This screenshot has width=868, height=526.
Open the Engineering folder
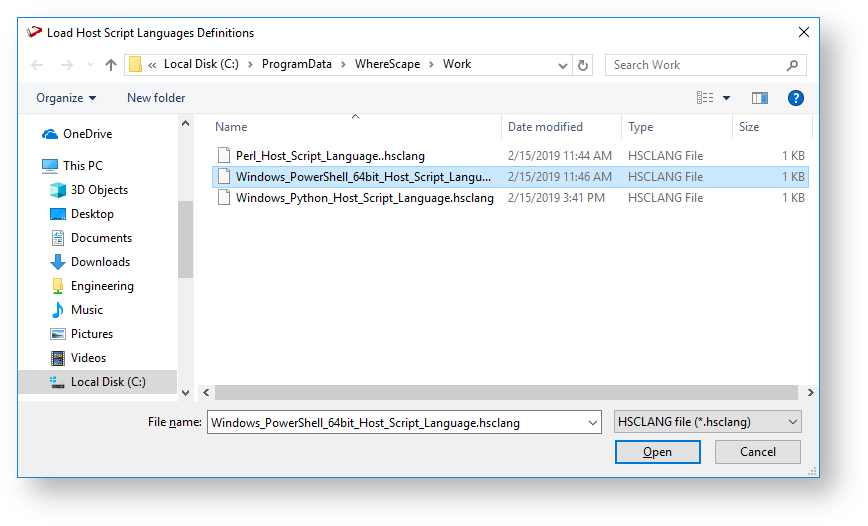(x=102, y=286)
